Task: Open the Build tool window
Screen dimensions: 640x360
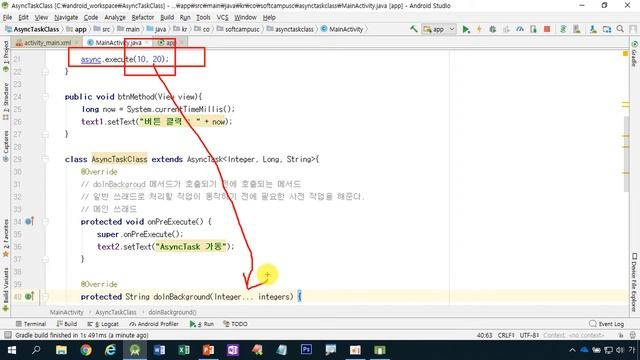Action: click(67, 324)
